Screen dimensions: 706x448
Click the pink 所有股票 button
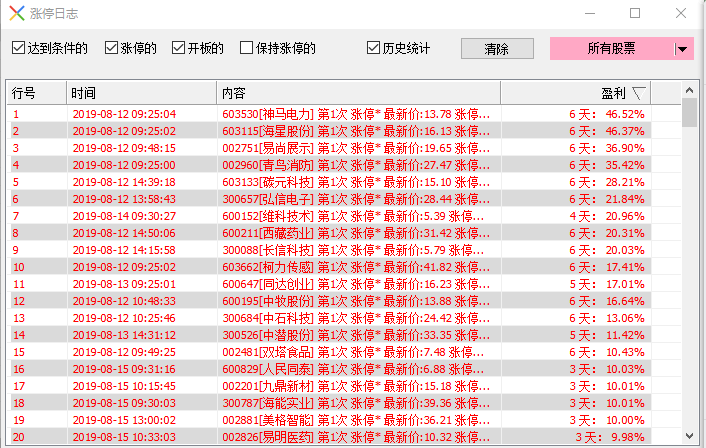pos(611,49)
